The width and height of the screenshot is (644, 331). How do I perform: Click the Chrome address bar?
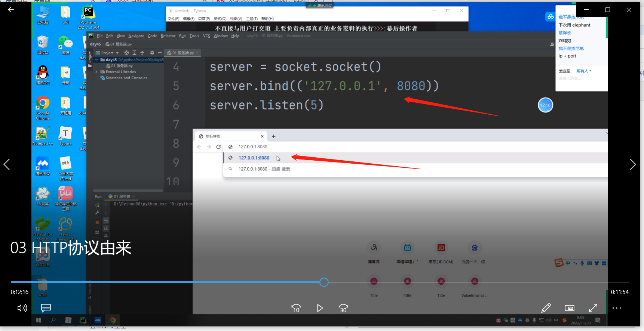coord(415,147)
